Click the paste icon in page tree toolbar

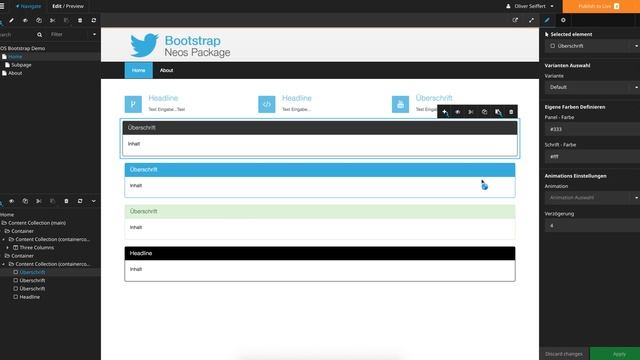click(x=66, y=20)
